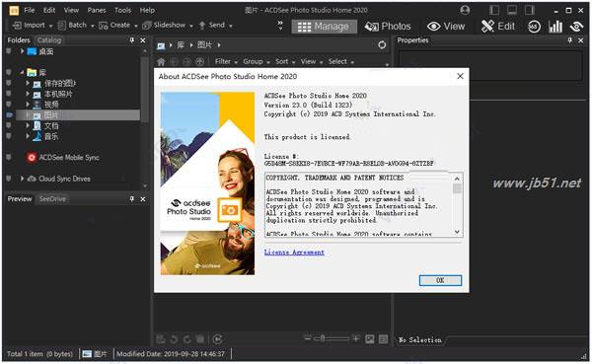This screenshot has height=364, width=592.
Task: Close the Folders pane
Action: [x=143, y=40]
